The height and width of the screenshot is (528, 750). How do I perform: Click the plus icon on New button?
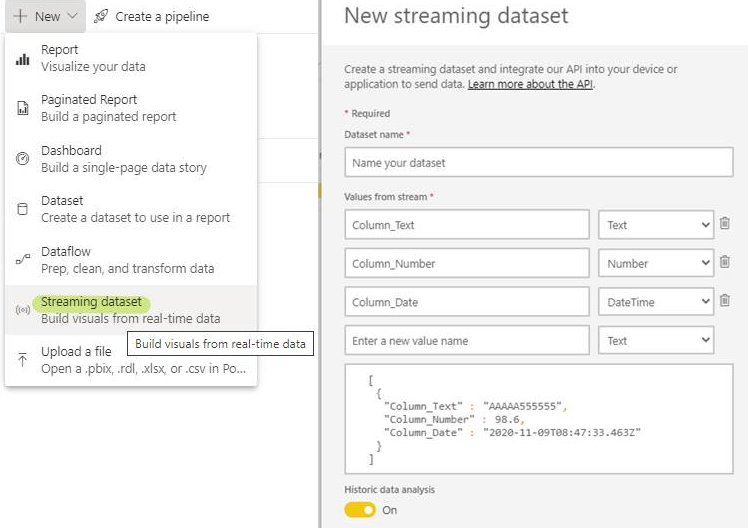pyautogui.click(x=20, y=16)
